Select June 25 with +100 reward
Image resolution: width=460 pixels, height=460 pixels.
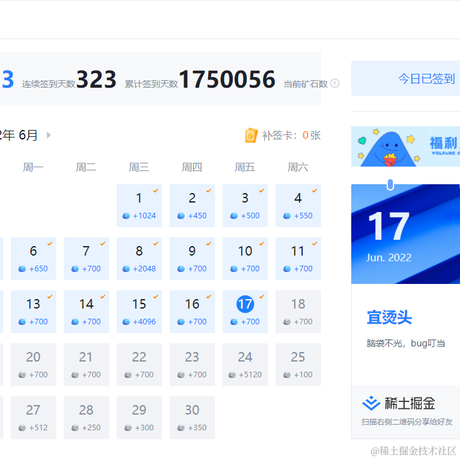[298, 365]
